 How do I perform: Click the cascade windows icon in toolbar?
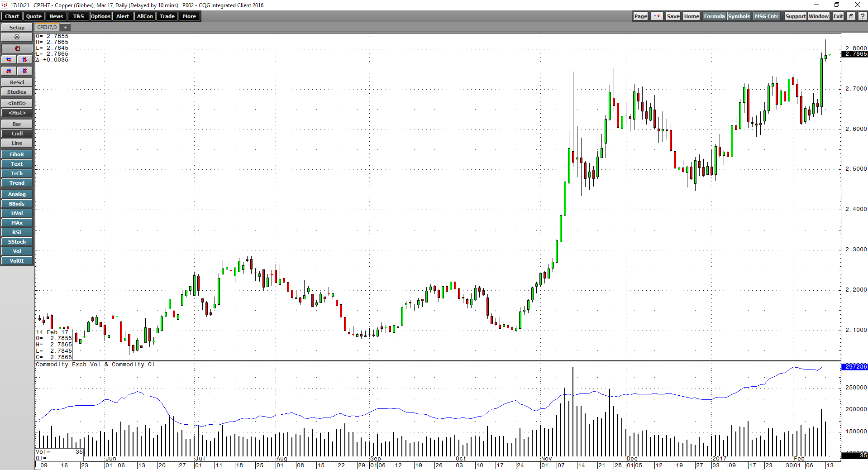(851, 16)
